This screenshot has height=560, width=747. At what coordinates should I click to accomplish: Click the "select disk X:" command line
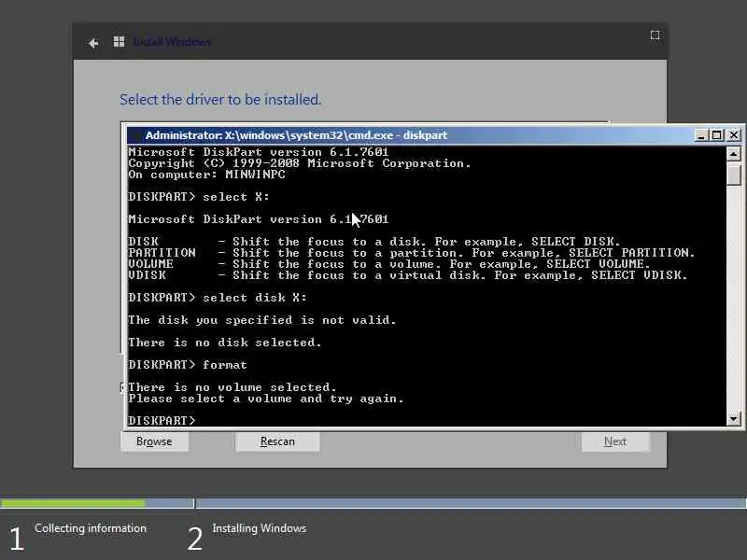(218, 298)
